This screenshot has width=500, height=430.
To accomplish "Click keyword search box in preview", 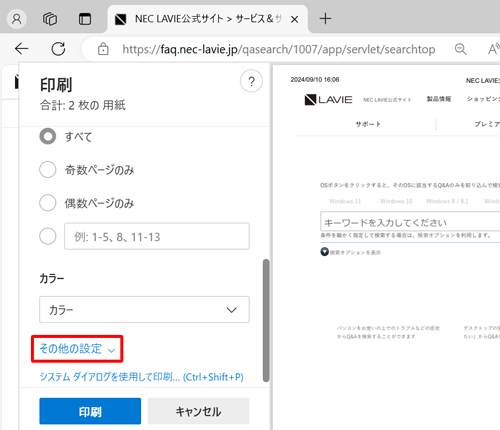I will [410, 221].
